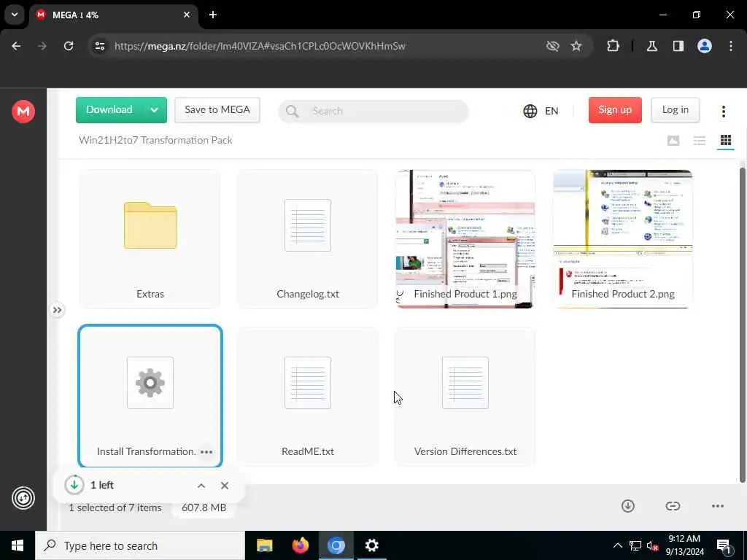
Task: Open the notification center icon
Action: coord(724,546)
